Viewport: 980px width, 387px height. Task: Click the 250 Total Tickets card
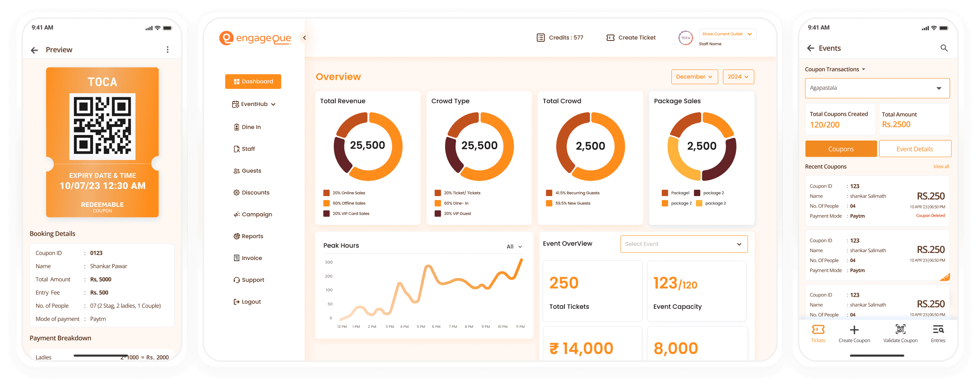point(592,291)
